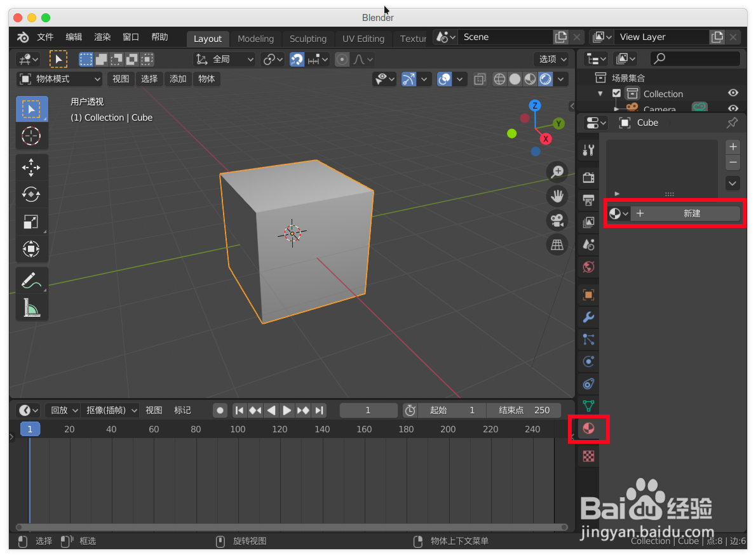Viewport: 756px width, 558px height.
Task: Open World properties tab
Action: click(x=589, y=267)
